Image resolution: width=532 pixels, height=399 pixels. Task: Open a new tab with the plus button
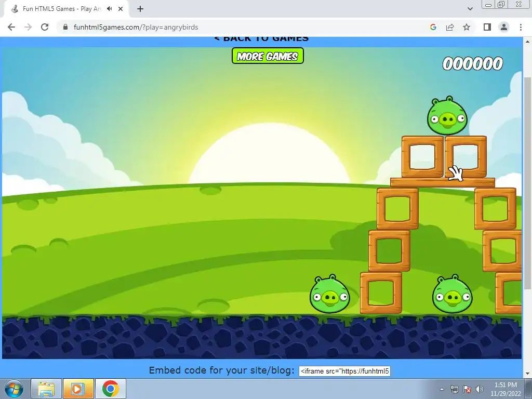coord(140,9)
